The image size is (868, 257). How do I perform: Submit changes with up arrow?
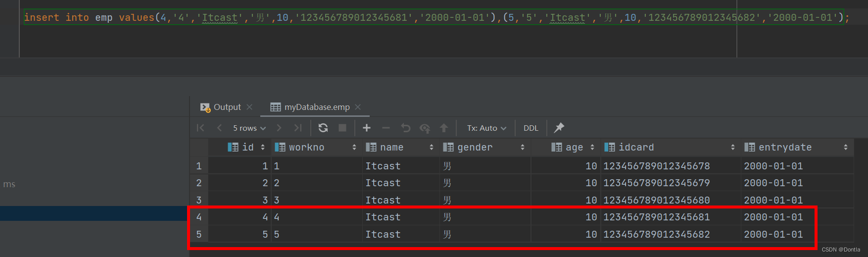[444, 128]
